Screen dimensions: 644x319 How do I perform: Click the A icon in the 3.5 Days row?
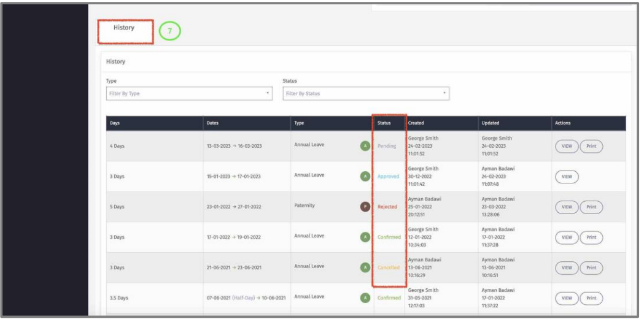pyautogui.click(x=364, y=298)
